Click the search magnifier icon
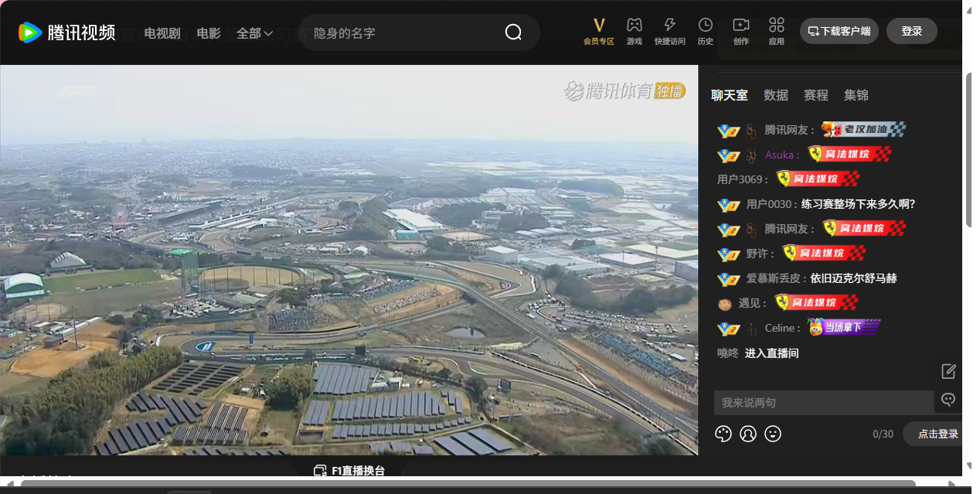The image size is (980, 494). click(x=513, y=32)
